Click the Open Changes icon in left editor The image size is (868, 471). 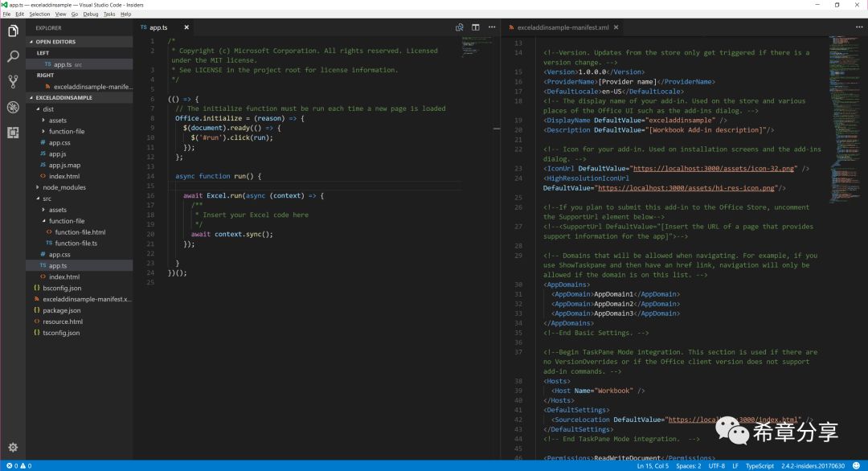click(x=460, y=27)
